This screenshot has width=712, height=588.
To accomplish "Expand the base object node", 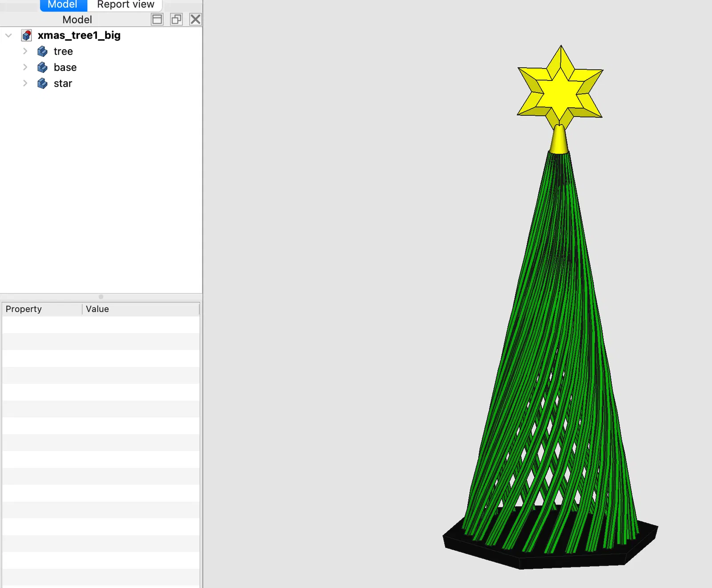I will click(x=25, y=67).
